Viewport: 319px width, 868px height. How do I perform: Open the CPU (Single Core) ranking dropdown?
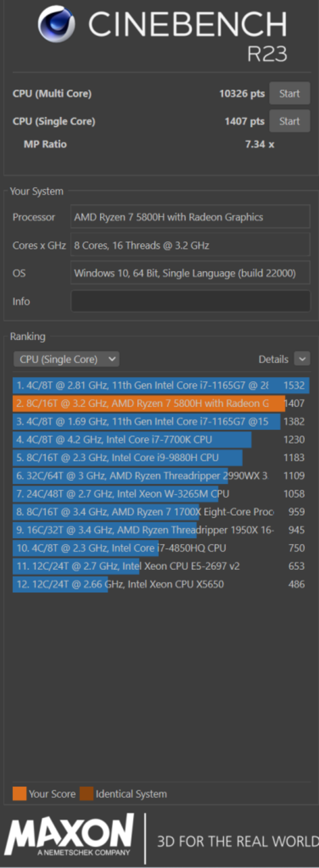[67, 359]
